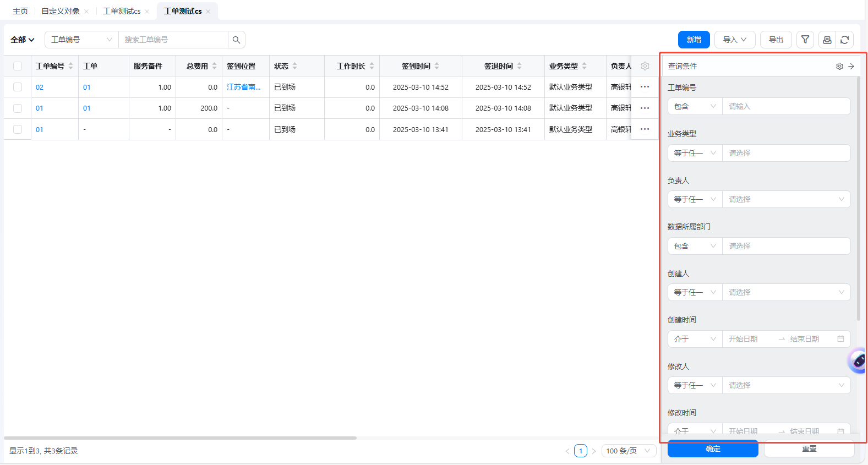This screenshot has width=868, height=465.
Task: Click the 搜索工单编号 search input field
Action: pyautogui.click(x=173, y=40)
